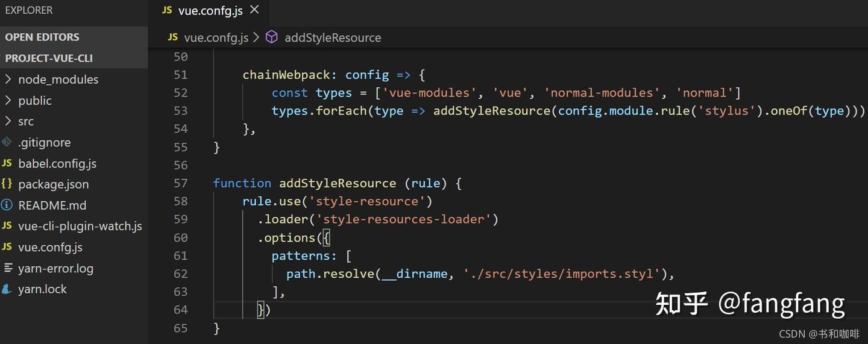Image resolution: width=868 pixels, height=344 pixels.
Task: Click the yarn icon beside yarn.lock
Action: (7, 289)
